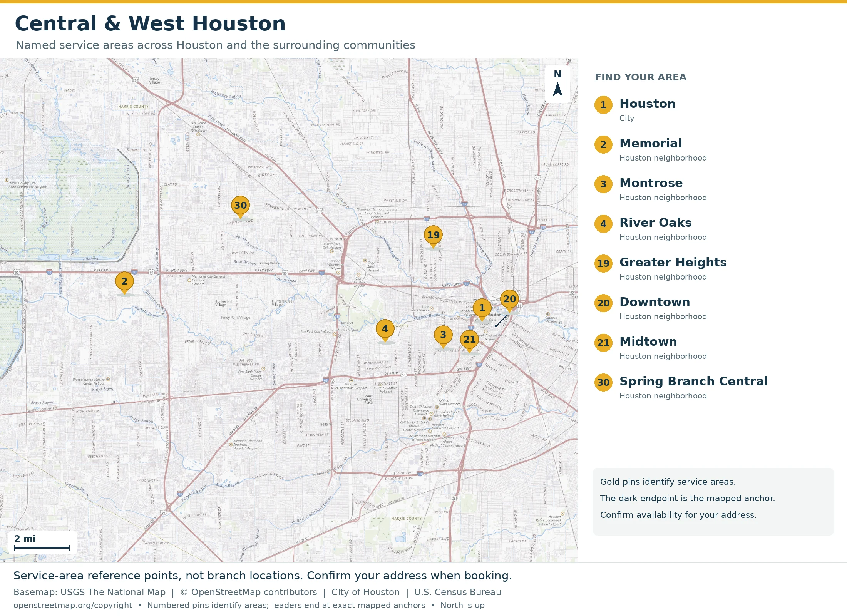Select the Memorial legend entry name

click(x=650, y=144)
